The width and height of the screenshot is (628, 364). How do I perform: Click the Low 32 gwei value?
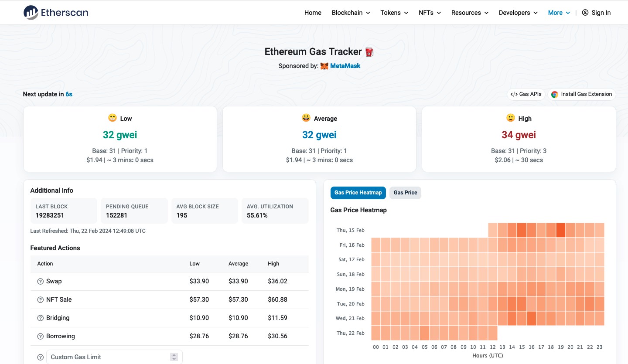point(120,135)
